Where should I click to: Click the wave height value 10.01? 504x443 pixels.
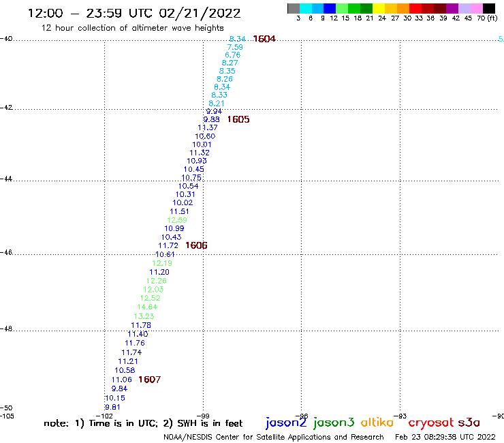202,144
